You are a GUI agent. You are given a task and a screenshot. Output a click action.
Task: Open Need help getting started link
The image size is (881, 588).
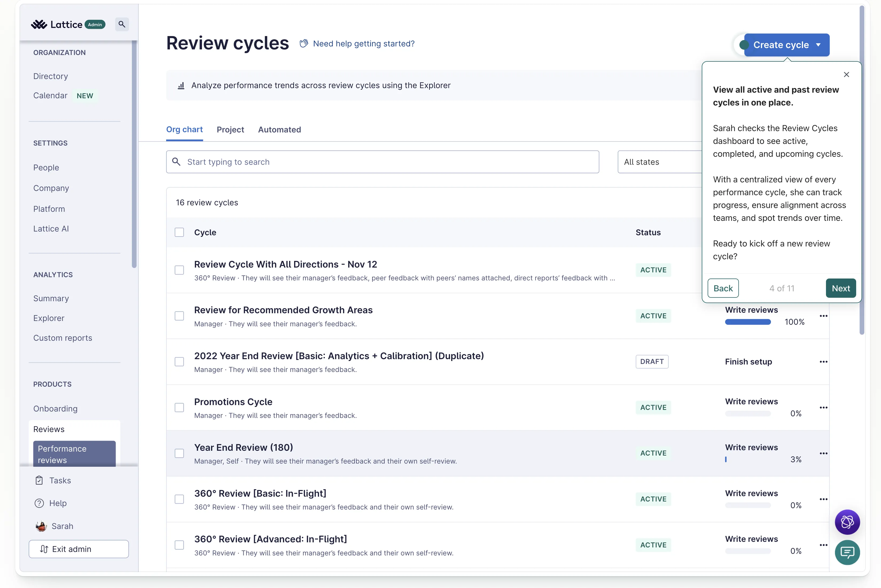pos(363,44)
